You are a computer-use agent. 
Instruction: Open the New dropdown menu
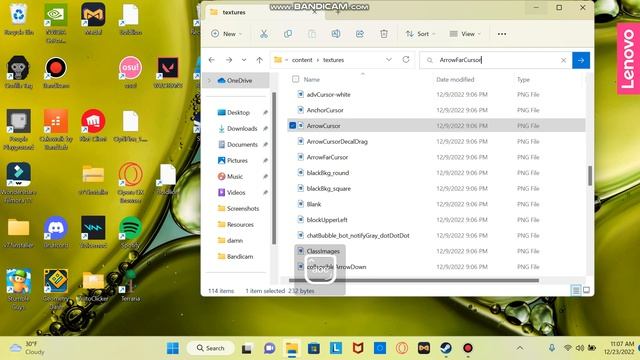click(x=227, y=34)
